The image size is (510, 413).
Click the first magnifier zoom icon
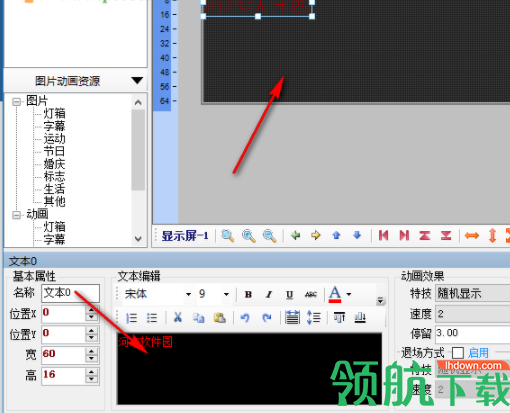[x=228, y=236]
